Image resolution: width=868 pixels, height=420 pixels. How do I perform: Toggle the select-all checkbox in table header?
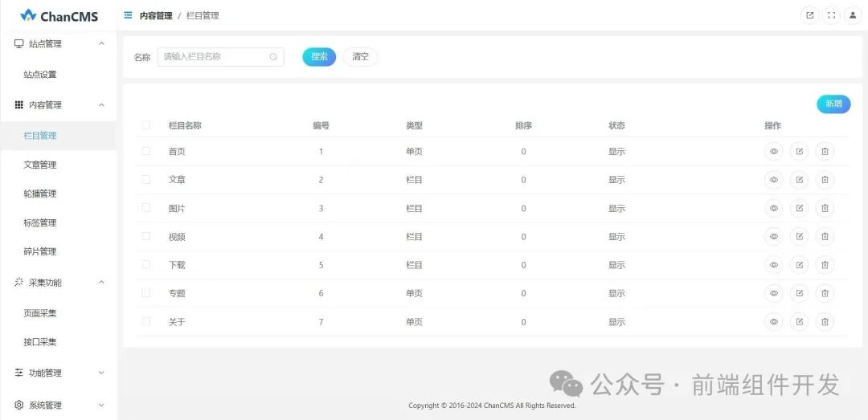point(145,125)
